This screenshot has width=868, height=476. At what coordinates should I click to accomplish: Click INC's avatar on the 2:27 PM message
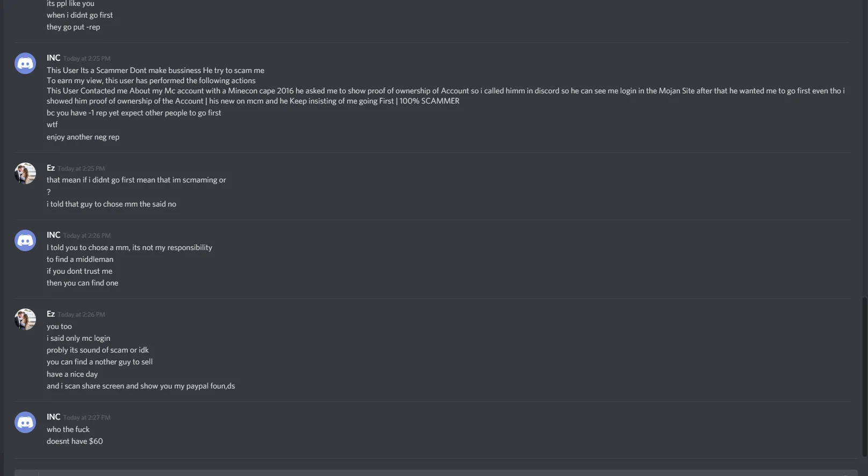pyautogui.click(x=25, y=422)
